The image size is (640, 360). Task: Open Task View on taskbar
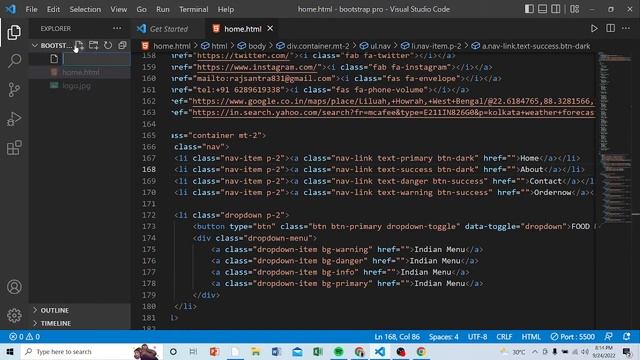click(x=193, y=351)
